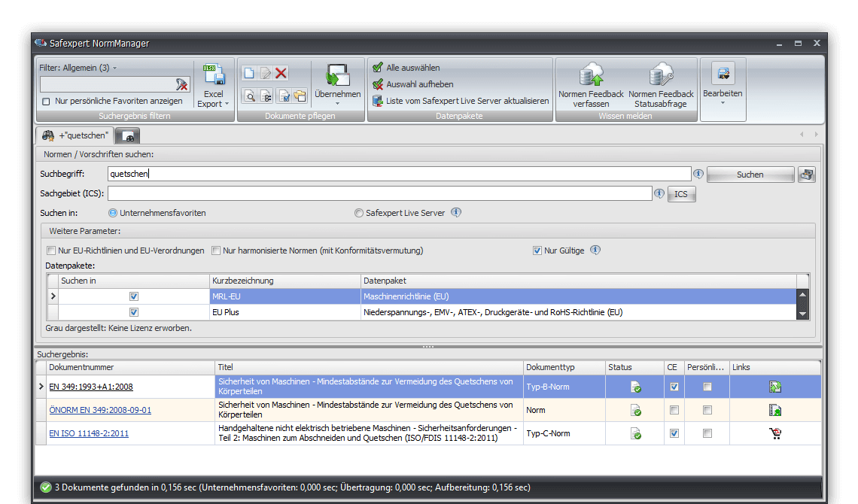This screenshot has width=858, height=504.
Task: Sort results by Dokumentnummer column header
Action: (x=130, y=367)
